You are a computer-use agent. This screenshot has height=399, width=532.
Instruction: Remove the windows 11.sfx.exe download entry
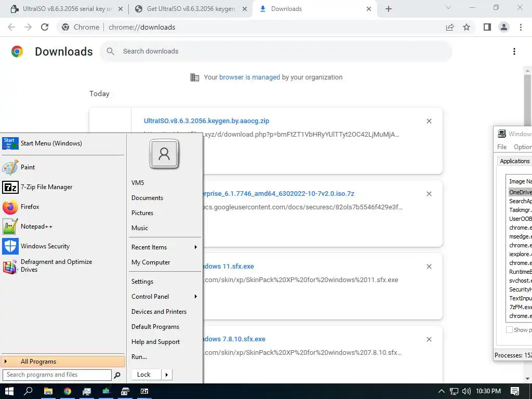tap(429, 267)
